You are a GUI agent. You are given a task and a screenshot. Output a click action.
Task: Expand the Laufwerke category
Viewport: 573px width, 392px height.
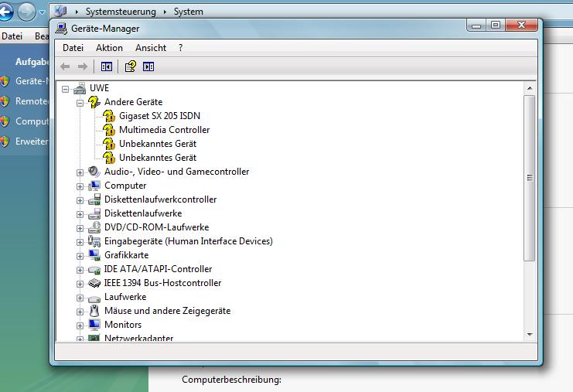pyautogui.click(x=80, y=298)
